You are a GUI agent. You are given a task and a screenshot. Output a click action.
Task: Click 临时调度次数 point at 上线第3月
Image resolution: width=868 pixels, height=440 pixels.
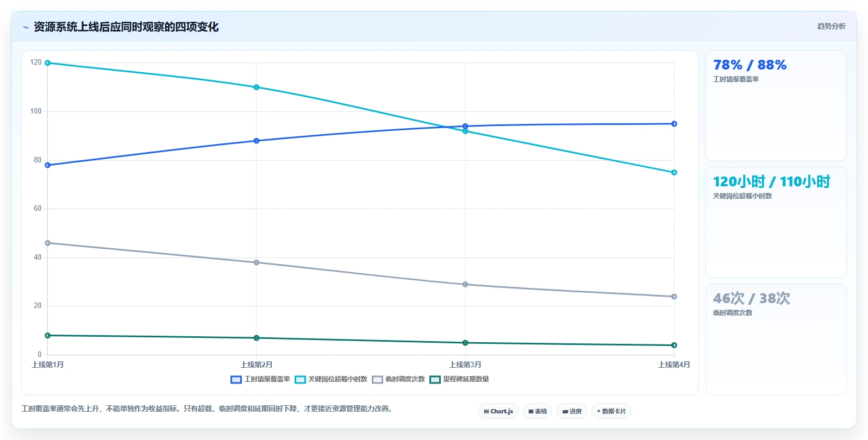click(x=465, y=285)
